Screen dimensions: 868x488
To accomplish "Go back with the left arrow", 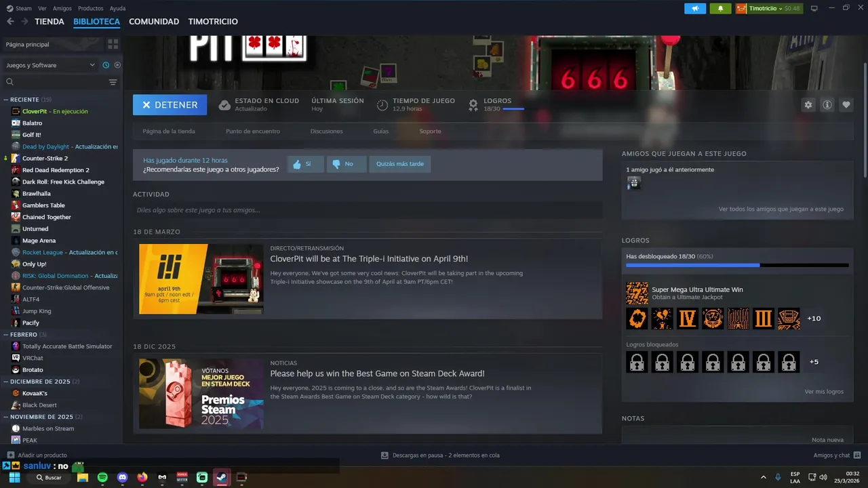I will pos(10,22).
